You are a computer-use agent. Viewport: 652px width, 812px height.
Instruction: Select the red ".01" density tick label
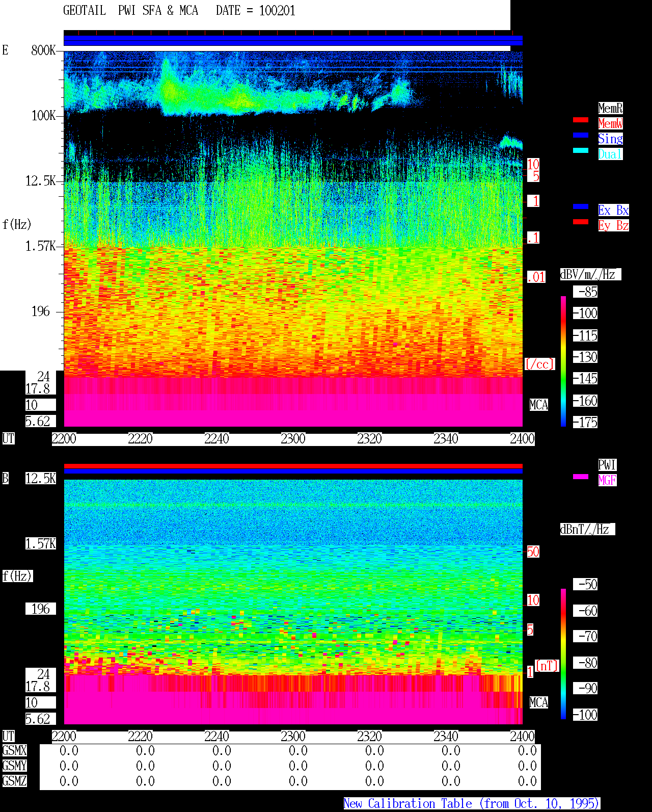point(536,277)
